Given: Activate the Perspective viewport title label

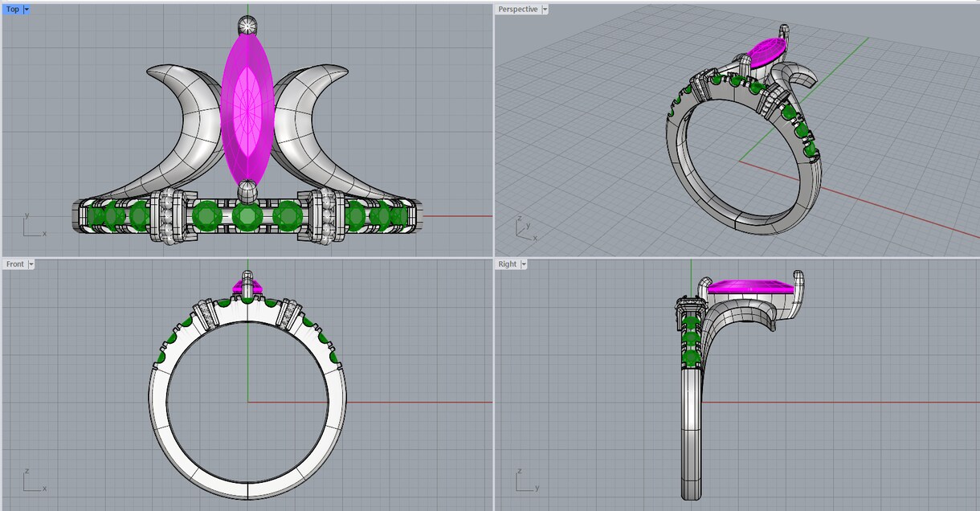Looking at the screenshot, I should click(517, 10).
